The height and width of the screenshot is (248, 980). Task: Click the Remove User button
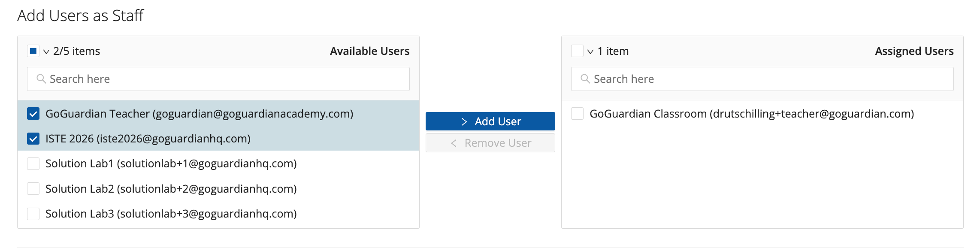[x=490, y=143]
